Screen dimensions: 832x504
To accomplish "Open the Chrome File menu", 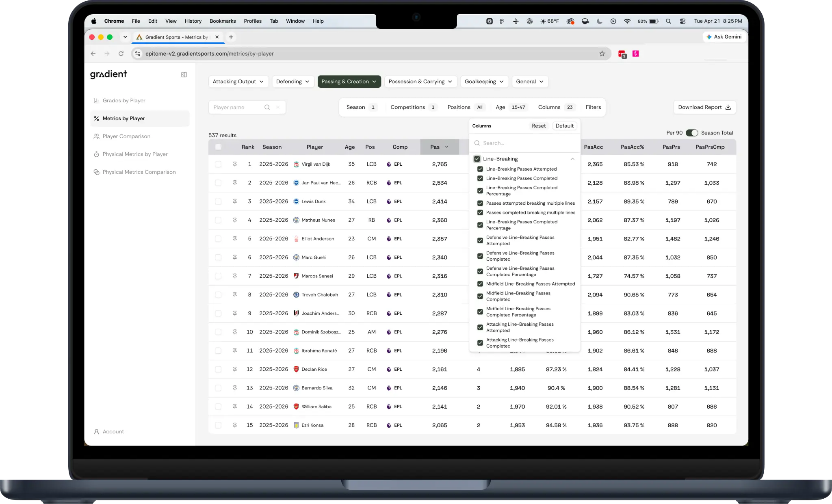I will (x=136, y=21).
